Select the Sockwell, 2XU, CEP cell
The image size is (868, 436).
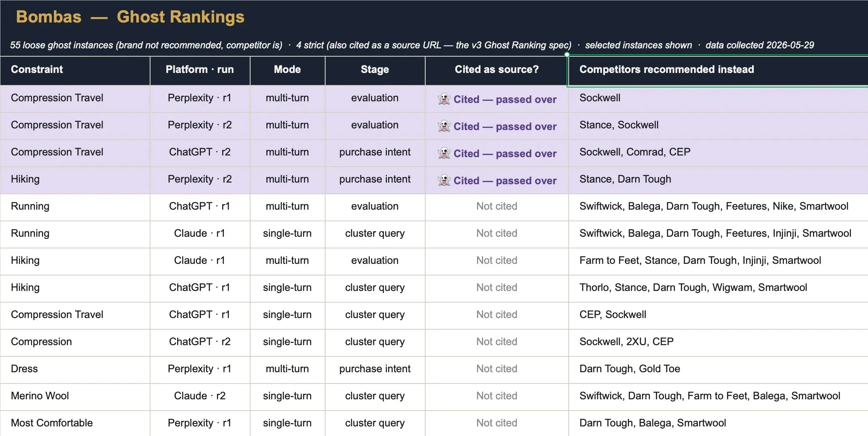pos(718,343)
